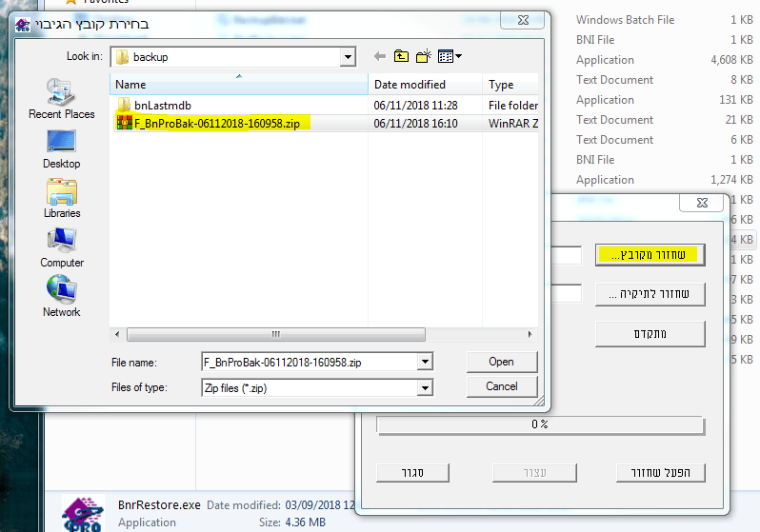Open the Desktop shortcut in sidebar
This screenshot has height=532, width=760.
(61, 147)
